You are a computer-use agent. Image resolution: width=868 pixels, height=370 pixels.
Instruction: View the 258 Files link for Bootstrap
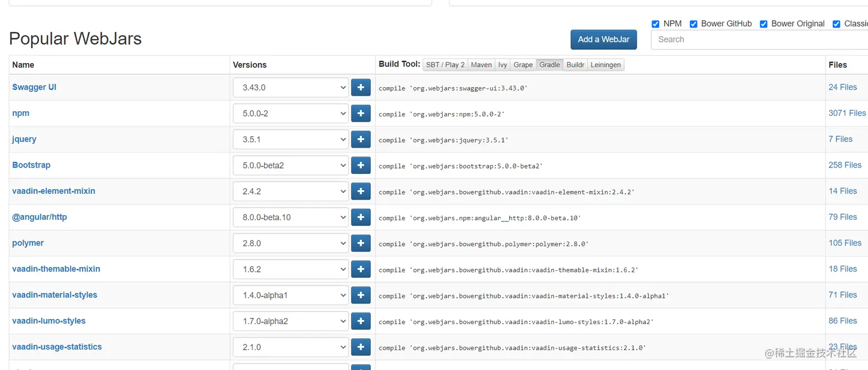[845, 165]
